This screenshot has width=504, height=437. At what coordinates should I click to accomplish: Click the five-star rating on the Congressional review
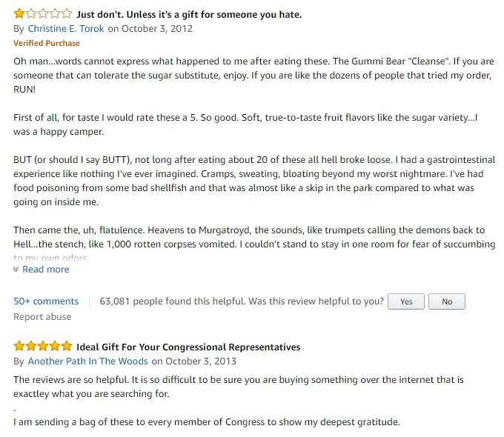[43, 347]
